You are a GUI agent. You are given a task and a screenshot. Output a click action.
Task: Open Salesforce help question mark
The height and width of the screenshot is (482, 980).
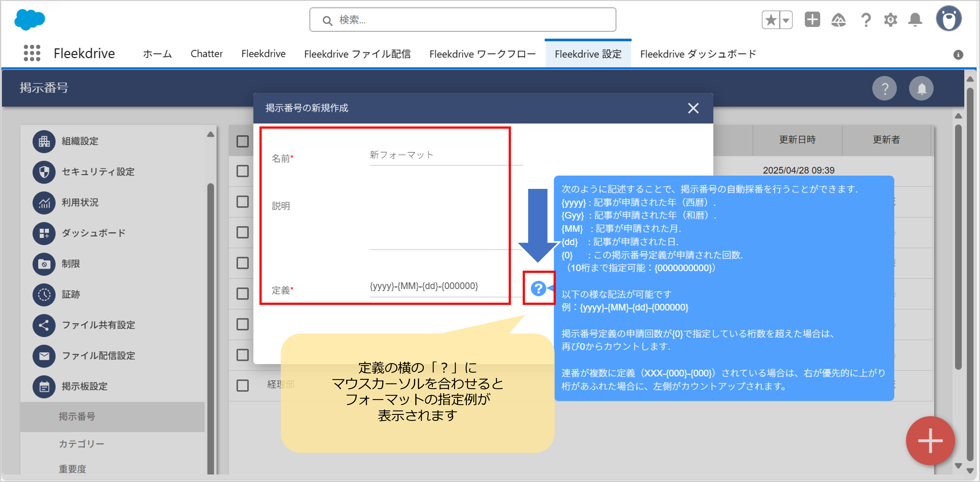(866, 20)
